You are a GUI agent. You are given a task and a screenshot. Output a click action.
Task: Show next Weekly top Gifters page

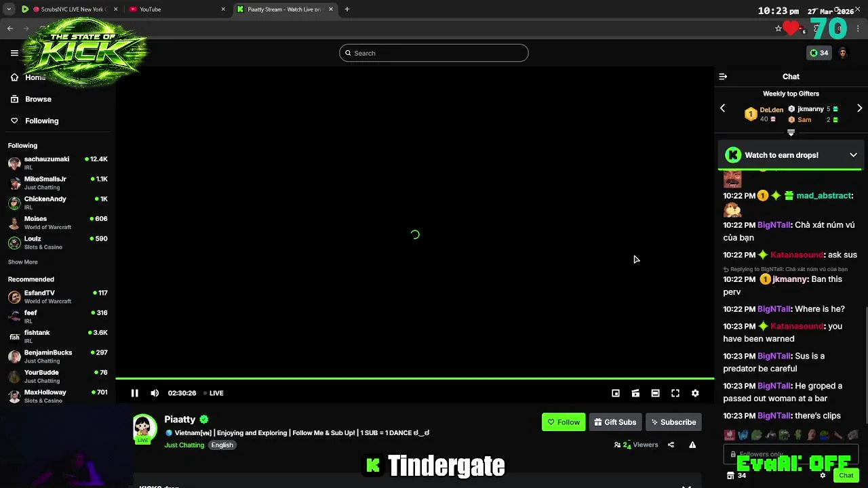[x=859, y=108]
